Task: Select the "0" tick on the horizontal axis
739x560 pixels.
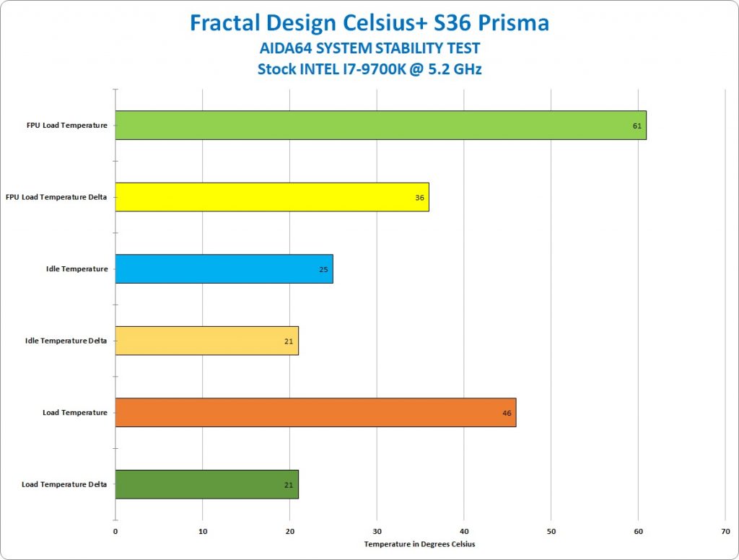Action: click(115, 531)
